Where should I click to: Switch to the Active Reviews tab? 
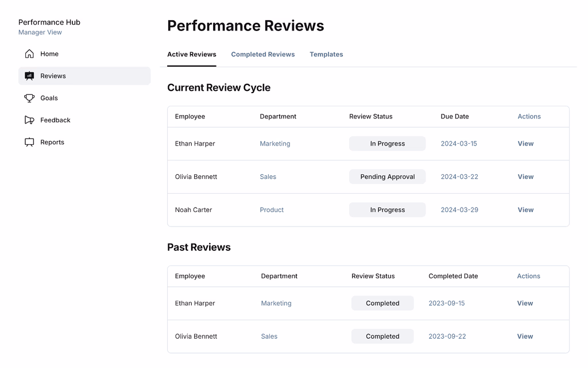click(192, 55)
